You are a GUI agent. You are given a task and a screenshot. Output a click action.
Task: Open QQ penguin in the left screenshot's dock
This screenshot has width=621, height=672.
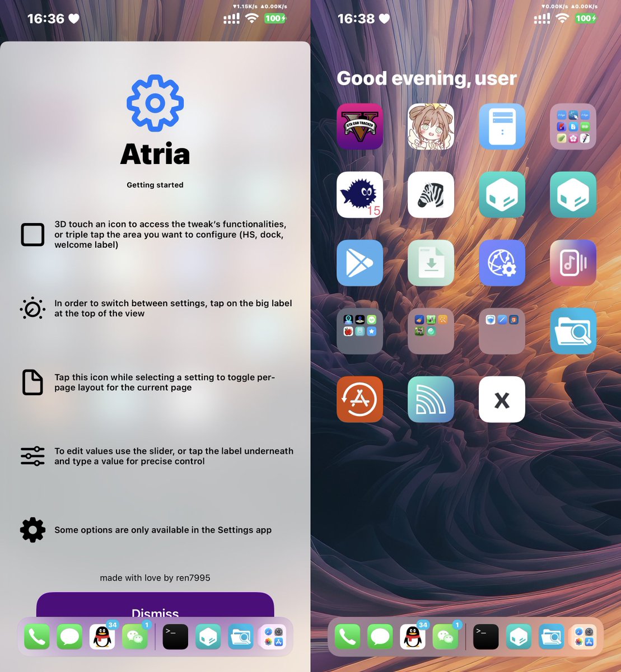pyautogui.click(x=102, y=637)
